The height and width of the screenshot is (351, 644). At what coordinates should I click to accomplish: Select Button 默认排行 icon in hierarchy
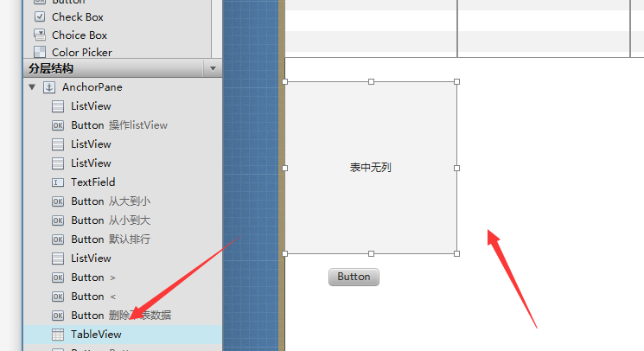coord(58,239)
